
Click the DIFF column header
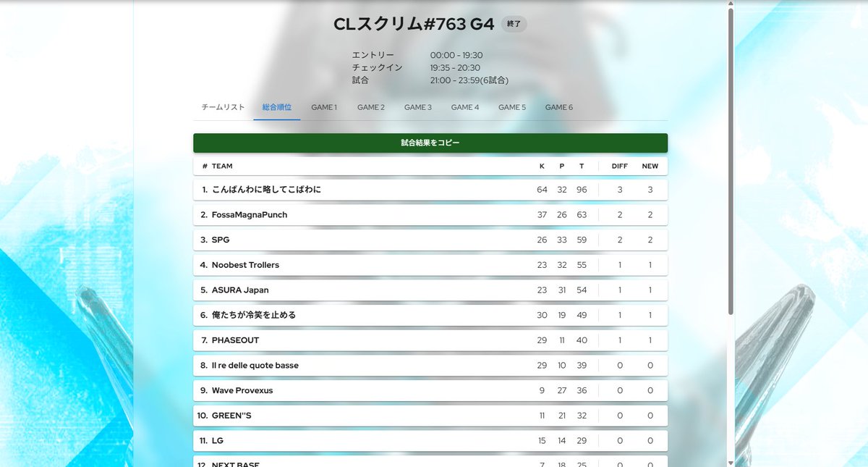[x=620, y=167]
